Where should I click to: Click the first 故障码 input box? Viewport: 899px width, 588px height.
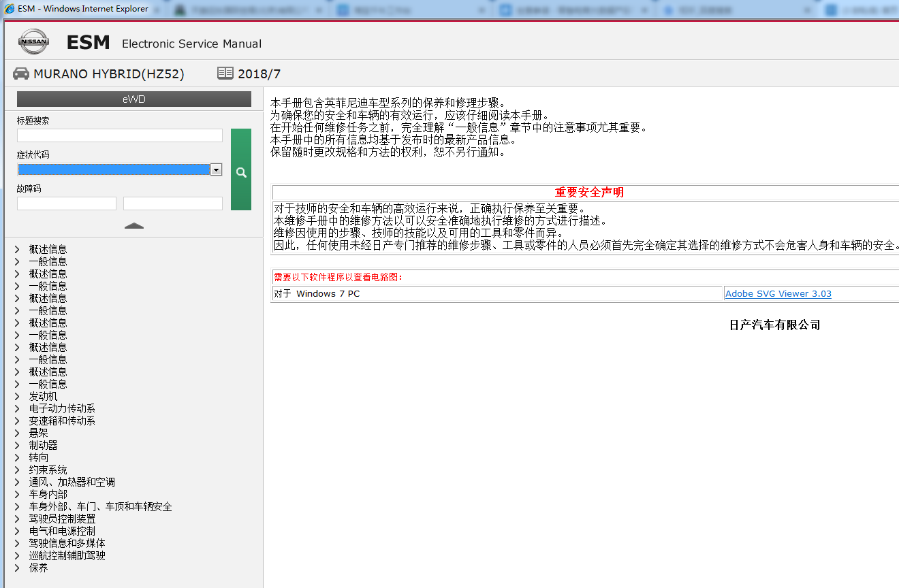coord(67,203)
